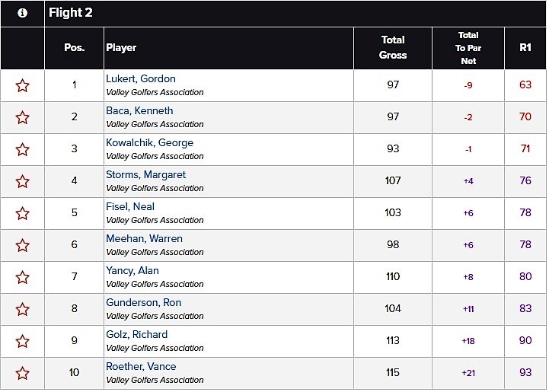
Task: Open Gordon Lukert's R1 score of 63
Action: [525, 84]
